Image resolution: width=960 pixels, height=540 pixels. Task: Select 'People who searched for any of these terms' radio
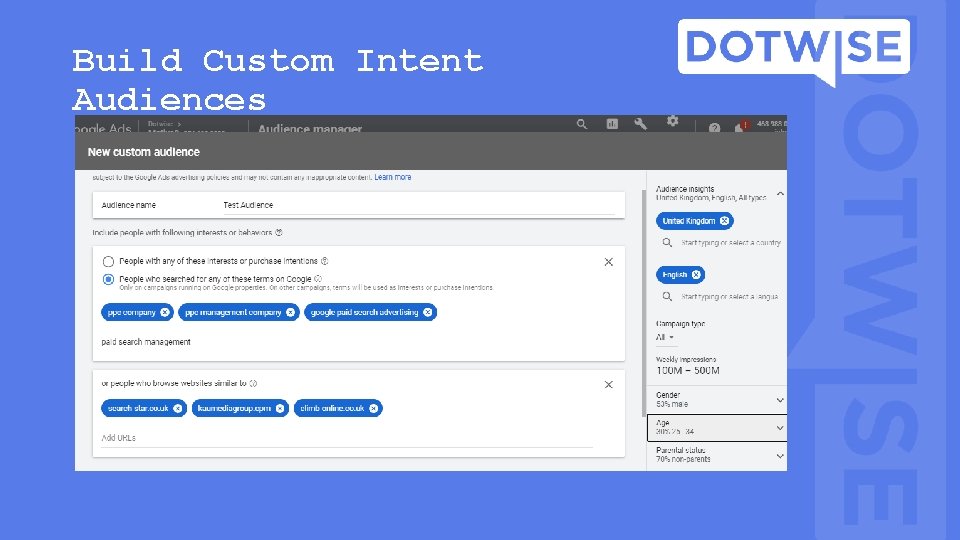tap(108, 279)
